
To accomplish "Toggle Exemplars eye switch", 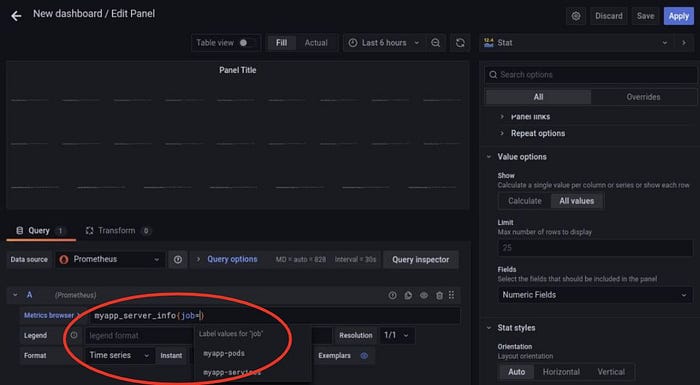I will (364, 356).
